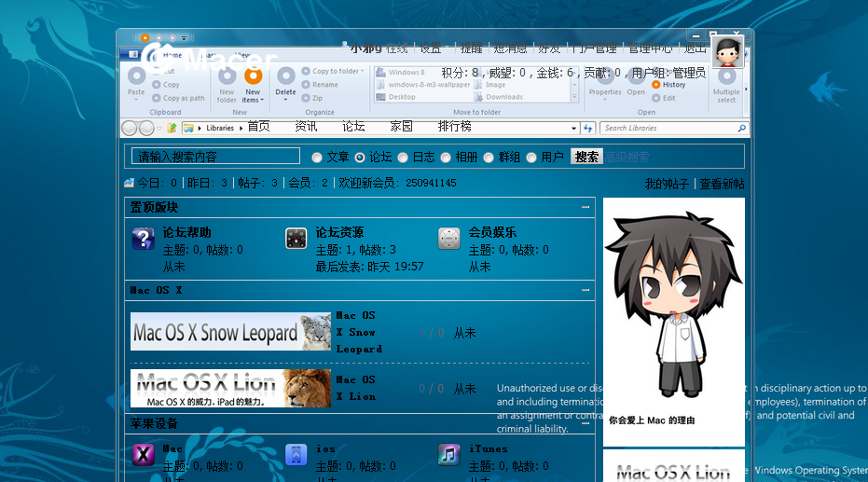This screenshot has width=868, height=482.
Task: Open the 家园 navigation tab
Action: click(x=401, y=127)
